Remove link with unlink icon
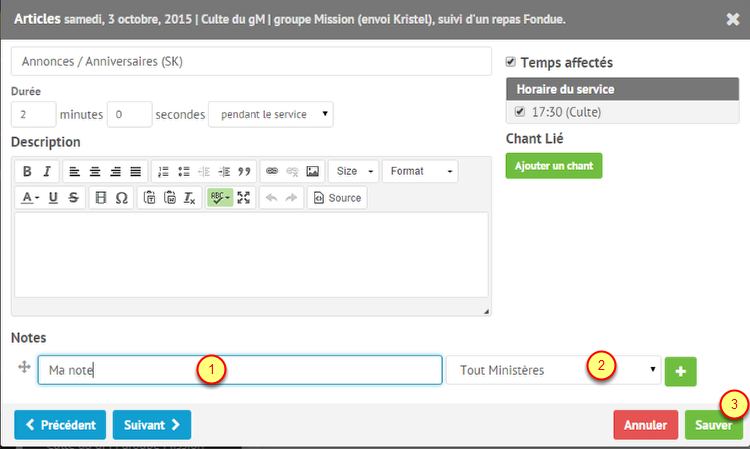The image size is (750, 449). click(x=292, y=171)
